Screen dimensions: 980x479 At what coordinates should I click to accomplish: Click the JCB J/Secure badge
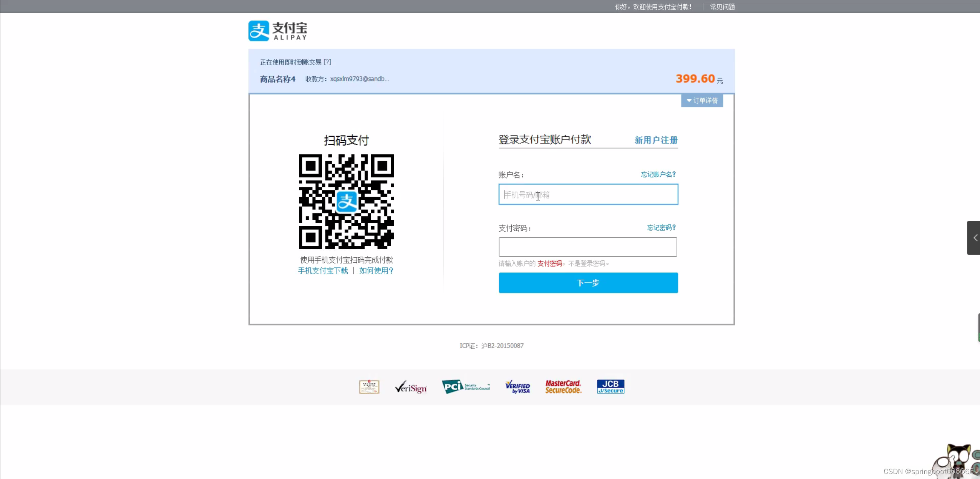point(610,387)
